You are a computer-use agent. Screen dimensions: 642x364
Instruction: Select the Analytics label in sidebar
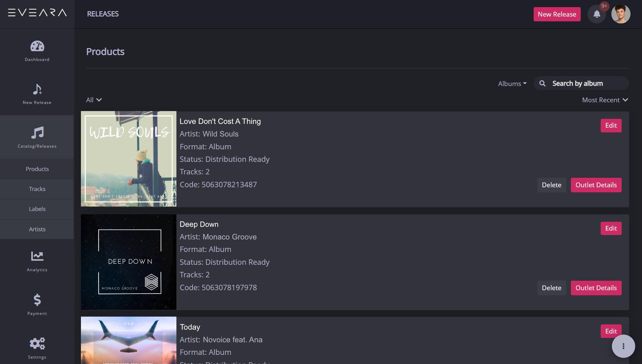pyautogui.click(x=37, y=270)
